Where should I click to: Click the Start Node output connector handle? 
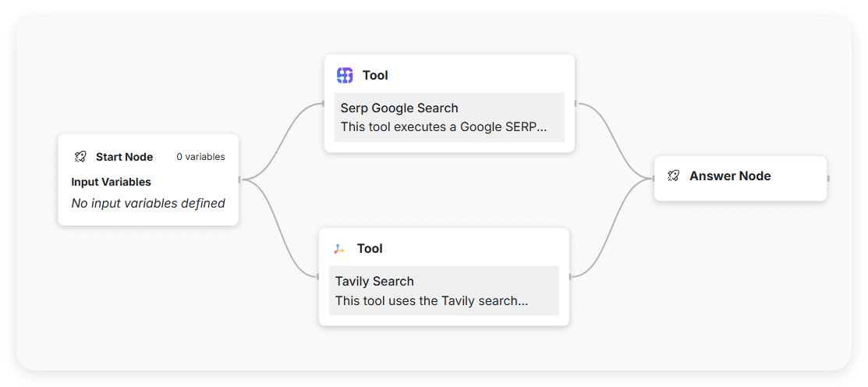[239, 179]
